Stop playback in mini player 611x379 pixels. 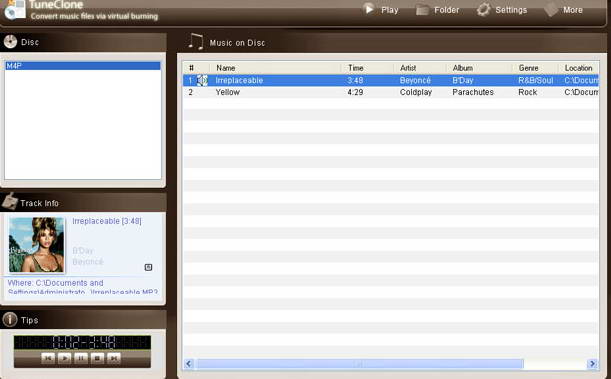tap(97, 358)
